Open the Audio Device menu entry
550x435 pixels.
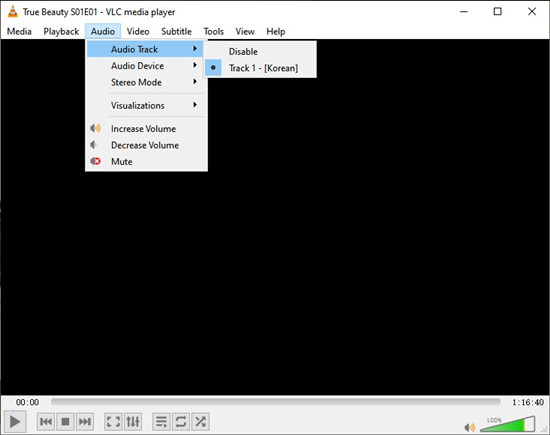pos(145,66)
